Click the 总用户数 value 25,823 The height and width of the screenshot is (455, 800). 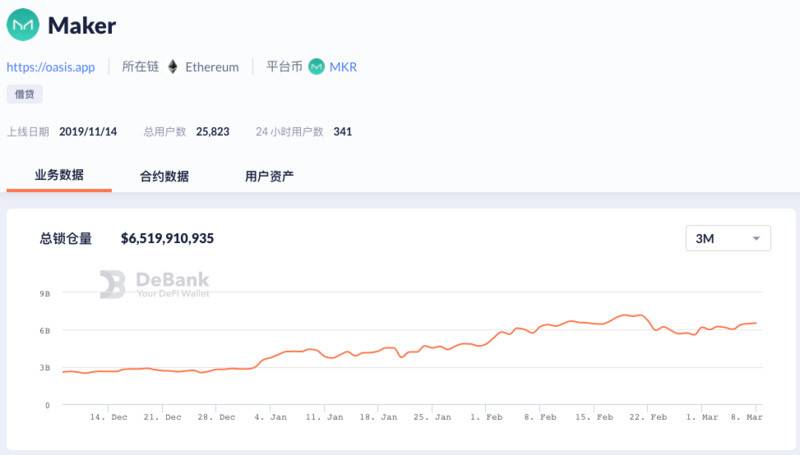pyautogui.click(x=213, y=131)
